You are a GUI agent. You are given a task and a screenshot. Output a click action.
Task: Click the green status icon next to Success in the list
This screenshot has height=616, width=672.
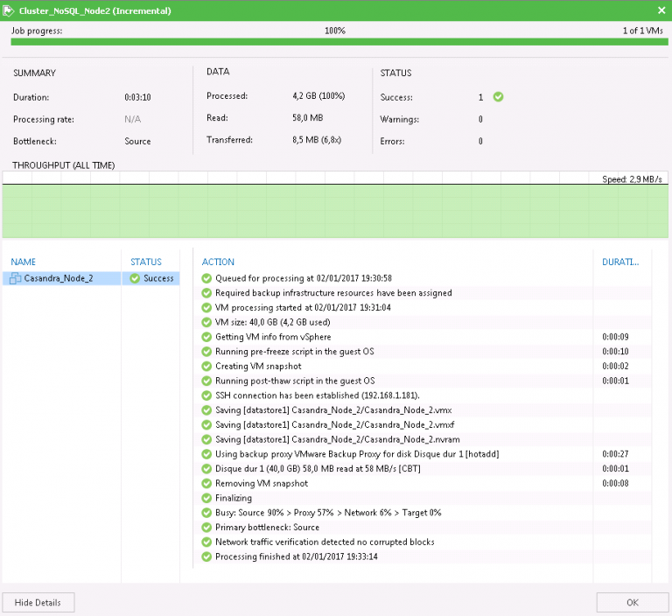(x=135, y=278)
